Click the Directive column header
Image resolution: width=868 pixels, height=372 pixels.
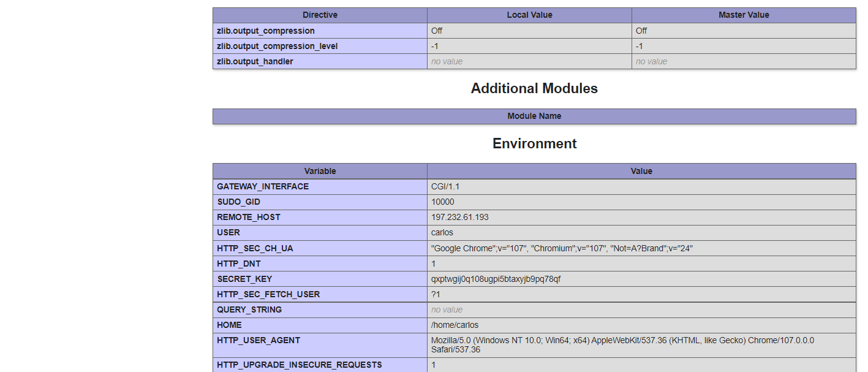pos(320,15)
